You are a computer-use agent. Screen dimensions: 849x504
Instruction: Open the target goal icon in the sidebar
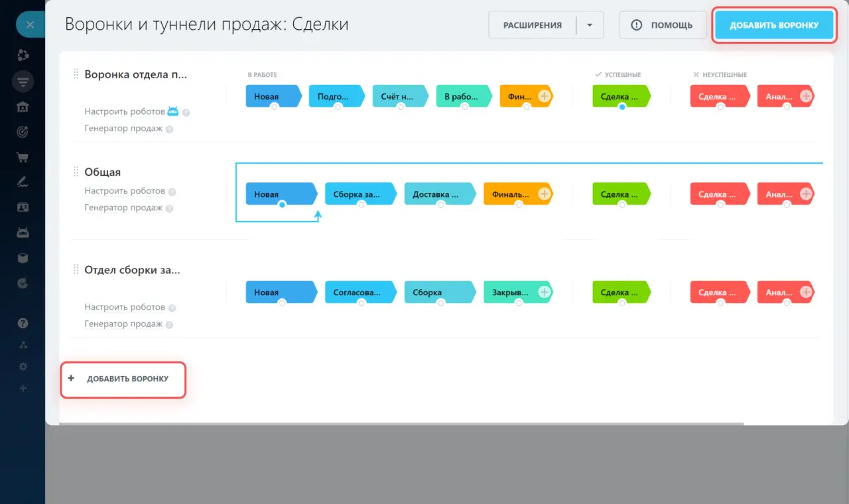click(23, 132)
